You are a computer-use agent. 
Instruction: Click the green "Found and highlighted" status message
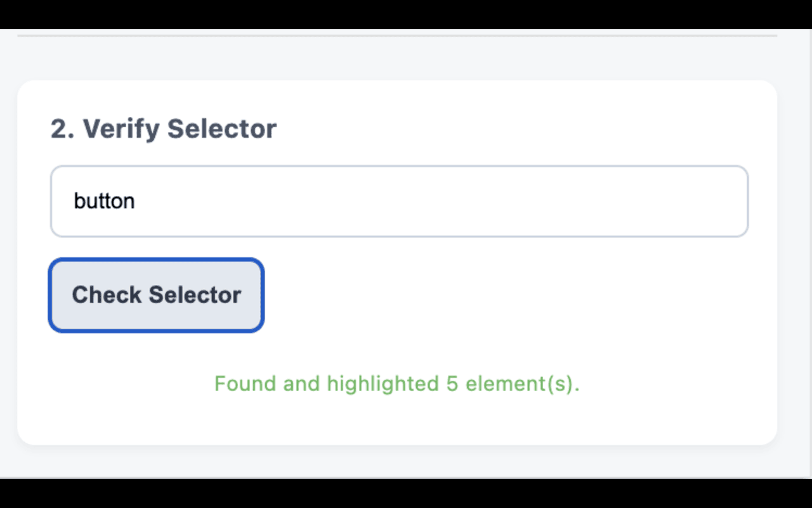click(x=396, y=384)
